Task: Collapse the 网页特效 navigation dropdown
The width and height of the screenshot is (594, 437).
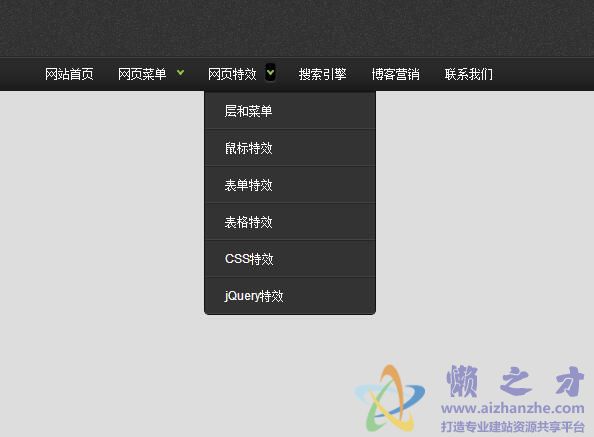Action: (x=232, y=74)
